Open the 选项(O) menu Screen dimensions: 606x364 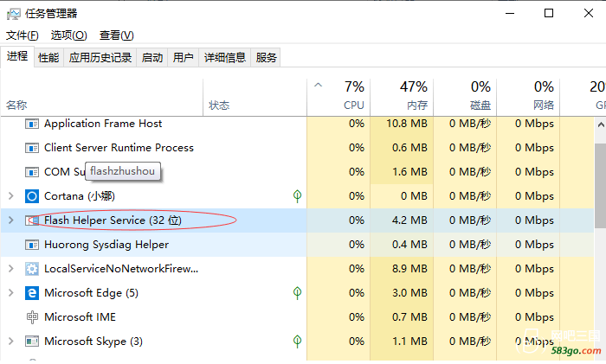point(68,35)
